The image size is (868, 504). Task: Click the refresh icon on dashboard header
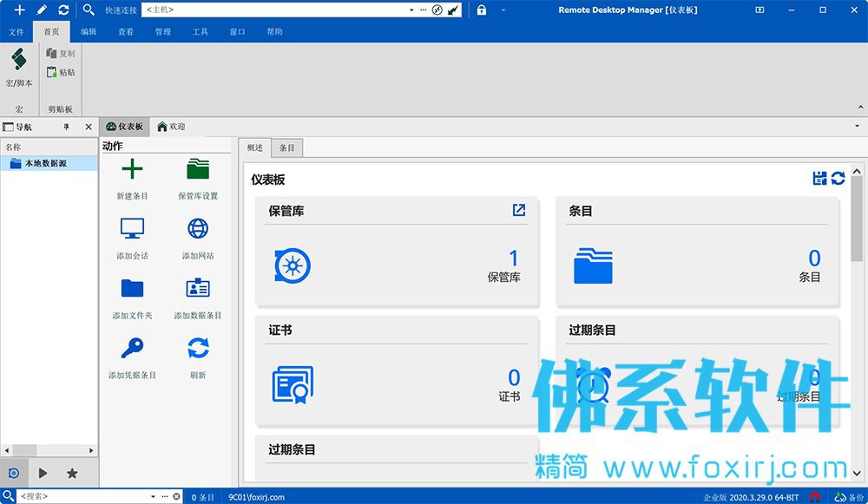(838, 178)
